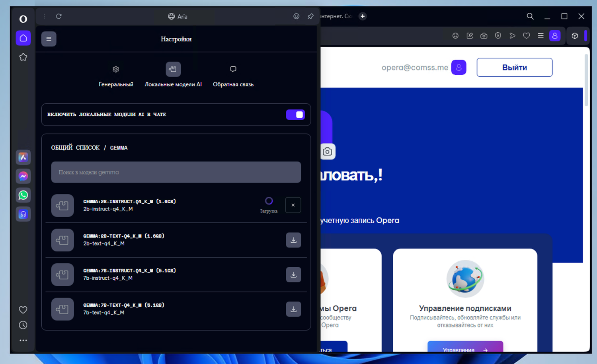Open Facebook Messenger from the sidebar
The image size is (597, 364).
pyautogui.click(x=23, y=176)
